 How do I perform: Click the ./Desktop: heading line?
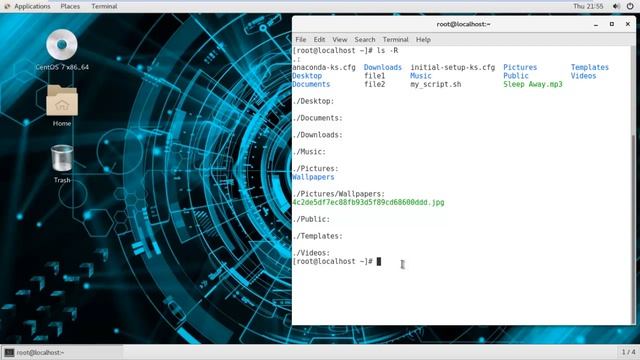point(313,101)
